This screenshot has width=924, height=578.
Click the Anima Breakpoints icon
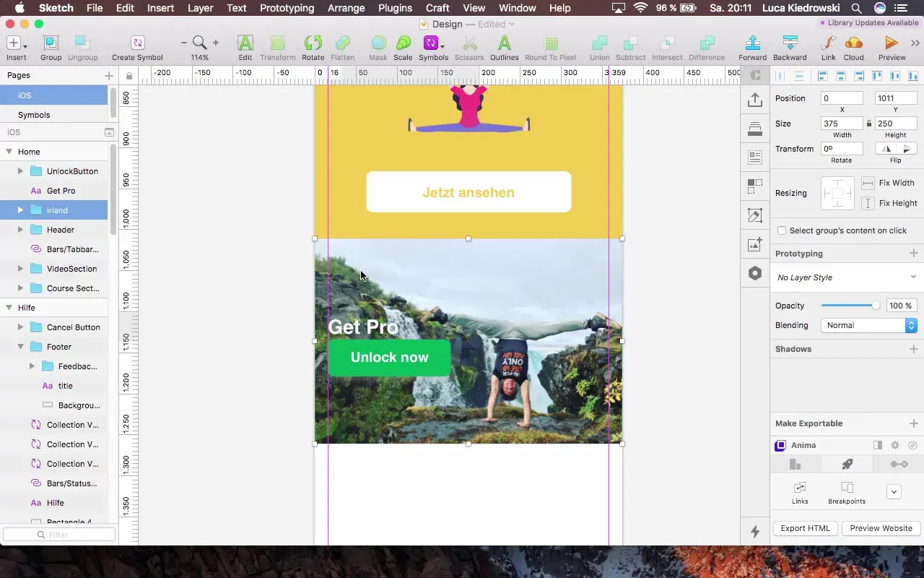(847, 488)
